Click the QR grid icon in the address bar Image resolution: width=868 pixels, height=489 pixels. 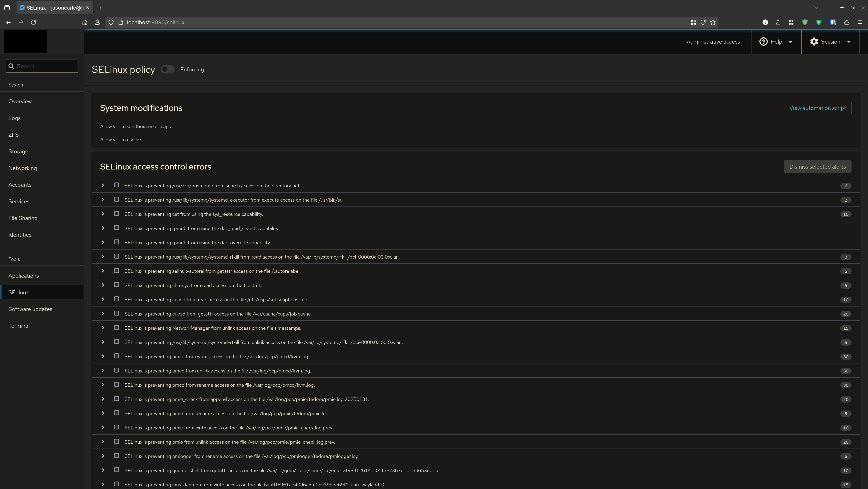click(693, 22)
